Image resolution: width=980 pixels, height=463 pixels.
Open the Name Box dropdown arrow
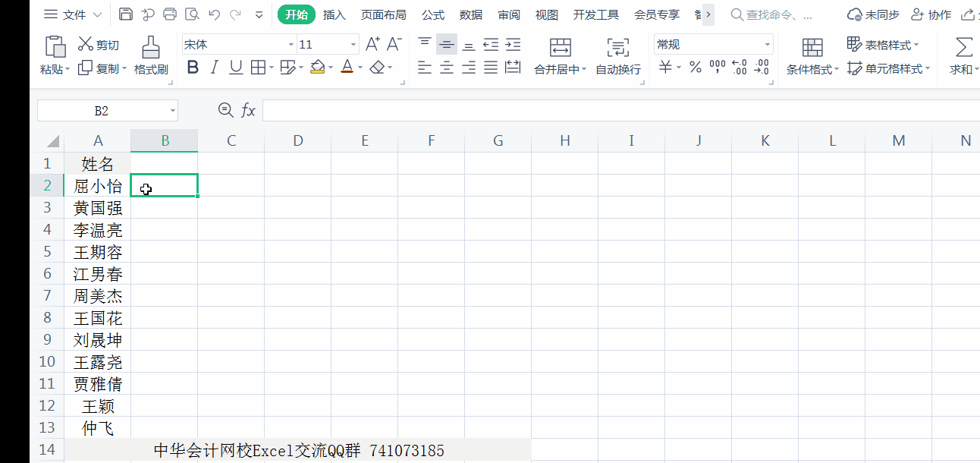pos(172,111)
